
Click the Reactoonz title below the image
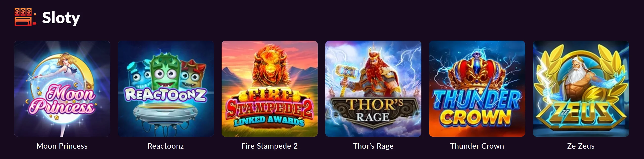point(166,146)
